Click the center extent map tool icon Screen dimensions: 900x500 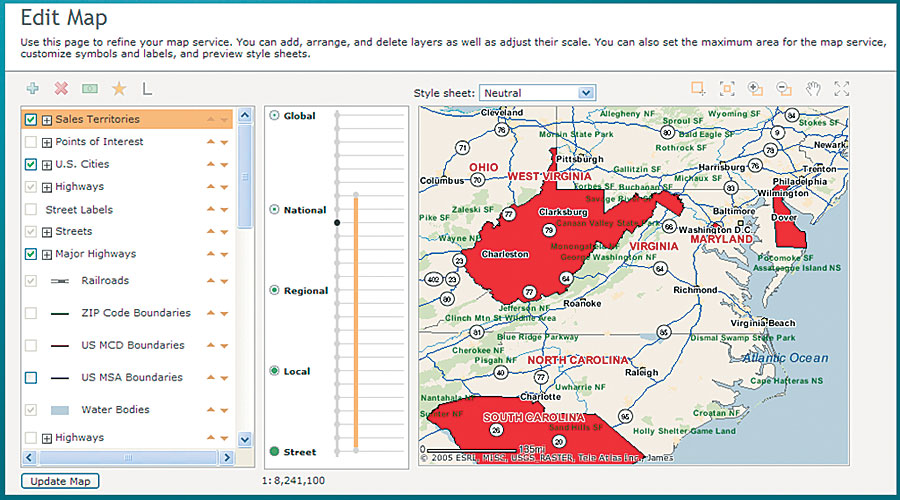pos(727,88)
